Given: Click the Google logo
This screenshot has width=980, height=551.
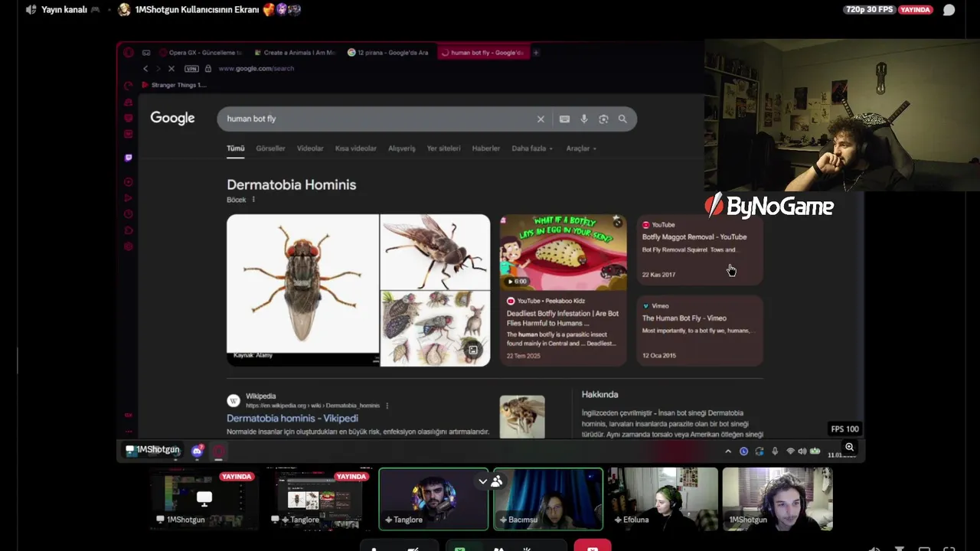Looking at the screenshot, I should click(x=172, y=118).
